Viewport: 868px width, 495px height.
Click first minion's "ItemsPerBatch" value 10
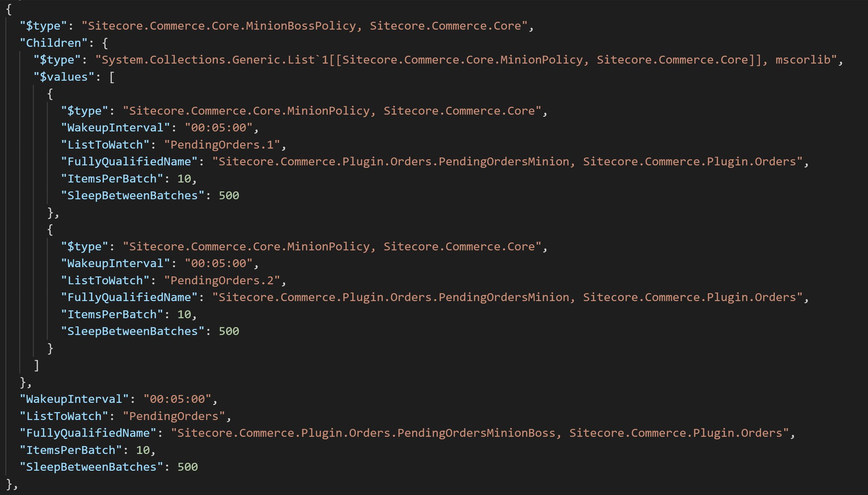184,179
